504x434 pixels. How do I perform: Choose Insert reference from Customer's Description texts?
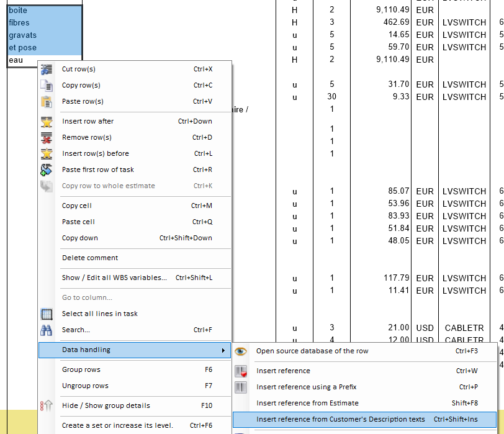[x=341, y=420]
